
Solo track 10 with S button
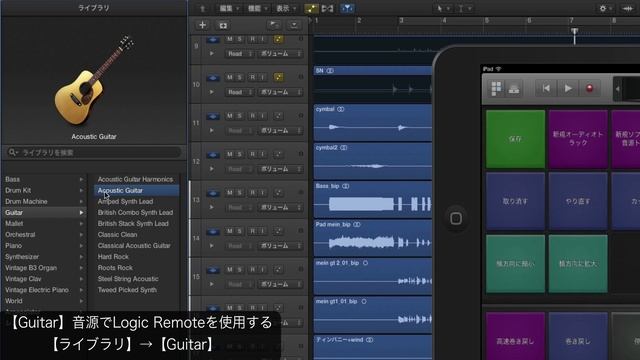click(x=240, y=77)
